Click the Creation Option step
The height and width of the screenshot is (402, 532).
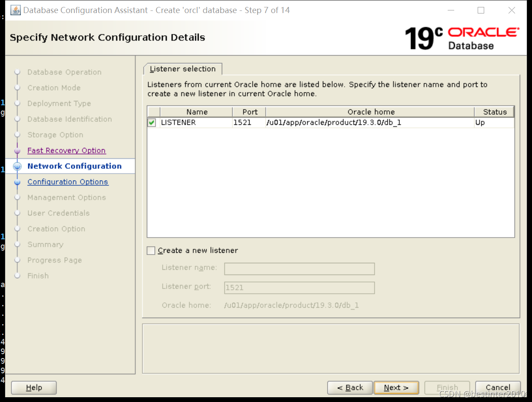coord(56,229)
